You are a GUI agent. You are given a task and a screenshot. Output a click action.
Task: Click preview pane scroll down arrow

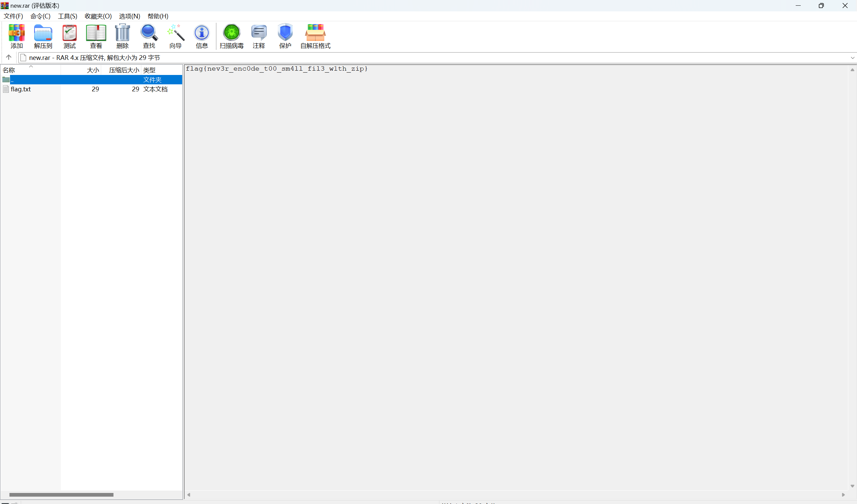852,486
